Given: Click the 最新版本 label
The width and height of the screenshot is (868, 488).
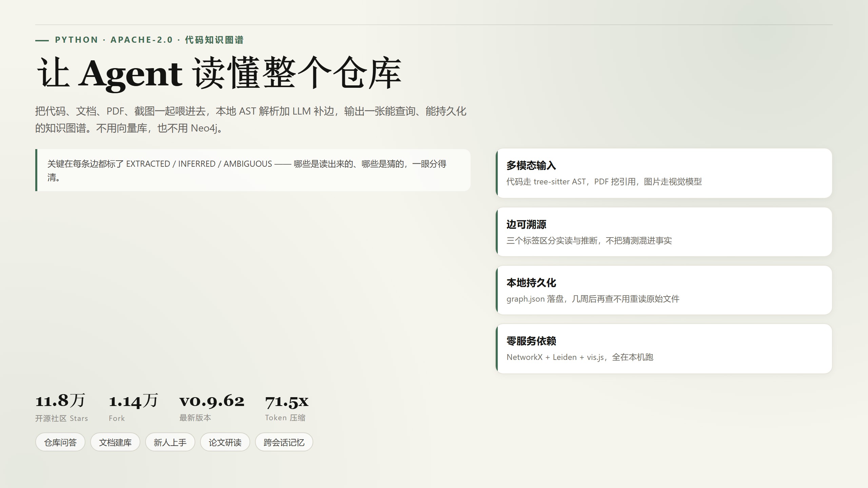Looking at the screenshot, I should pos(195,418).
